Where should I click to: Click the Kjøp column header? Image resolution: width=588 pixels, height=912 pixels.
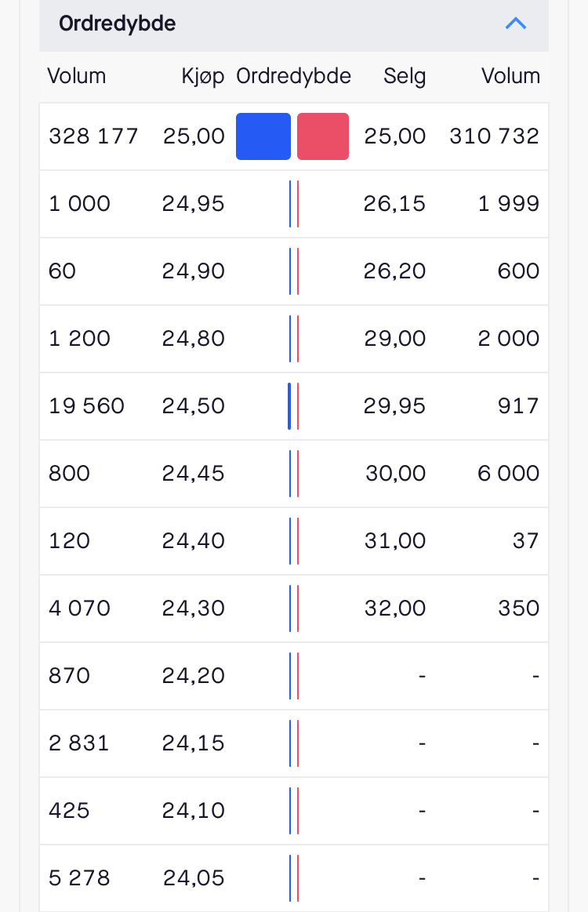coord(202,76)
